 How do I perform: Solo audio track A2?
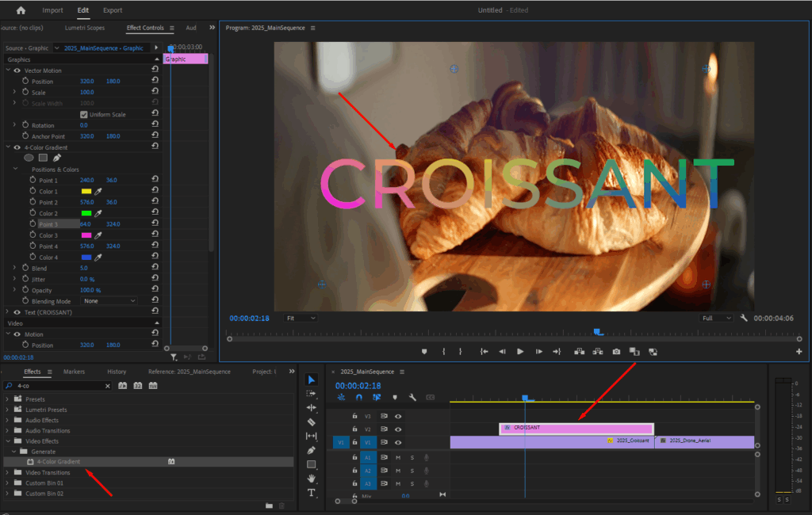tap(412, 471)
